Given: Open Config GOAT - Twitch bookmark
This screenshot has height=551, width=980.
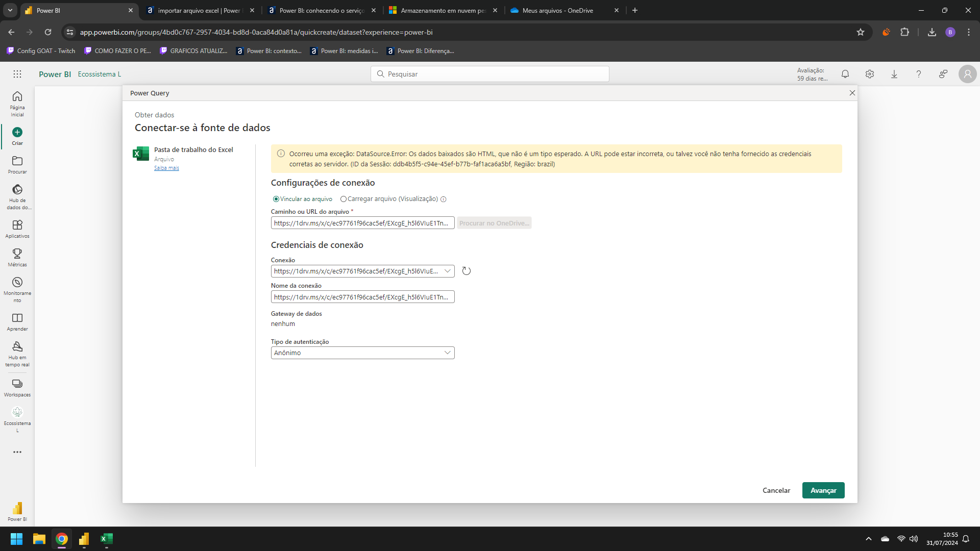Looking at the screenshot, I should click(x=41, y=51).
